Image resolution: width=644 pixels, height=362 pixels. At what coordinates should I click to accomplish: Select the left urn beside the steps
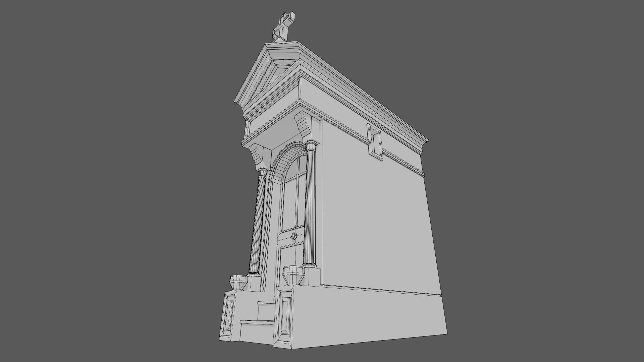237,283
